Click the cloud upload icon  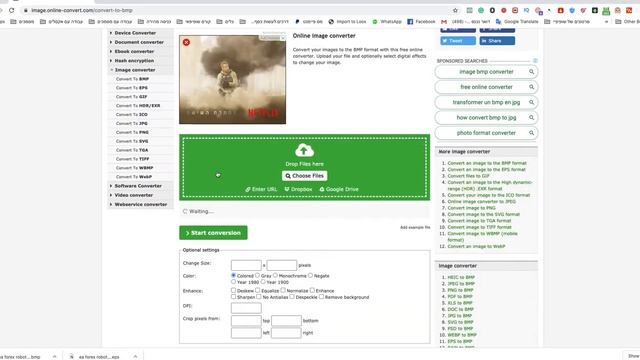(x=304, y=150)
